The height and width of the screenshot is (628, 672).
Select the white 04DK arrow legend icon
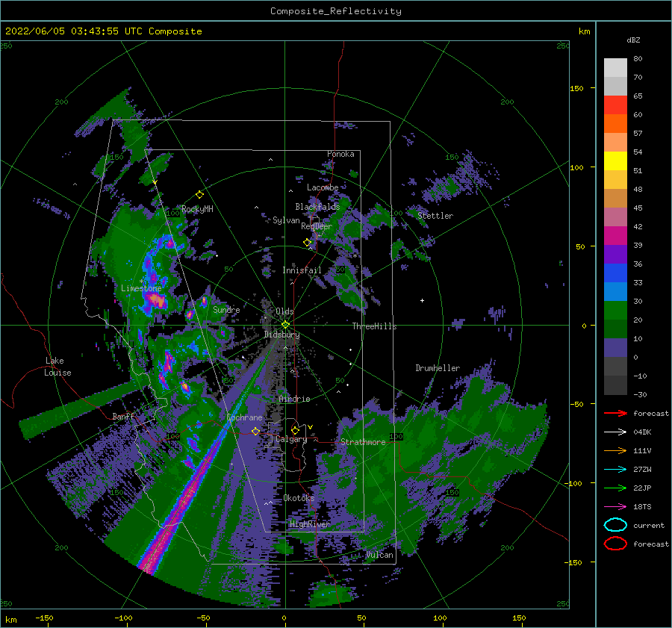click(x=615, y=432)
